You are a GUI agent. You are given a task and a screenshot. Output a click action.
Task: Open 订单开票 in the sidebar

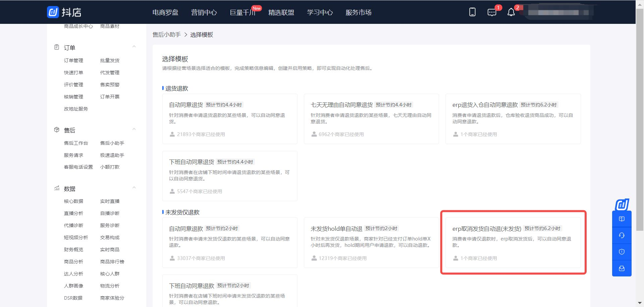click(110, 97)
